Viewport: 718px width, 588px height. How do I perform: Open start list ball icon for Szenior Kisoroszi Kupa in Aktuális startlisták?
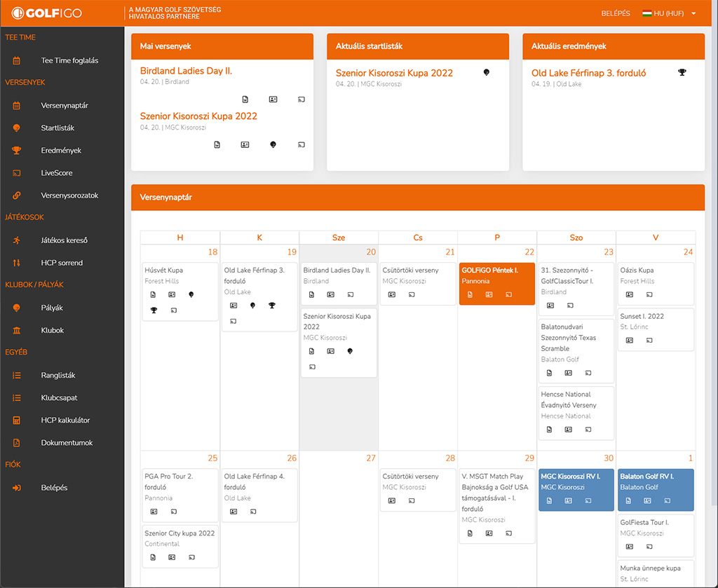487,72
